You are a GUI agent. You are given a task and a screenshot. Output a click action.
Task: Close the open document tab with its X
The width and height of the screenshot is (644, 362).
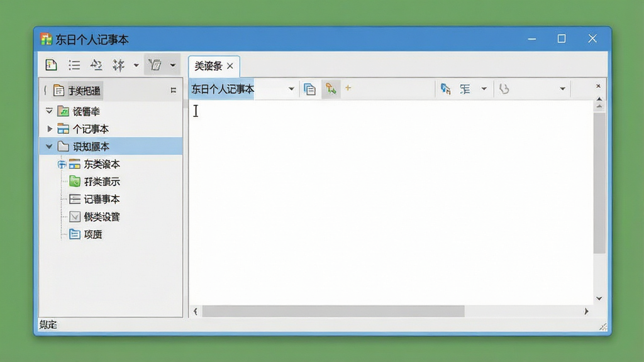[230, 66]
